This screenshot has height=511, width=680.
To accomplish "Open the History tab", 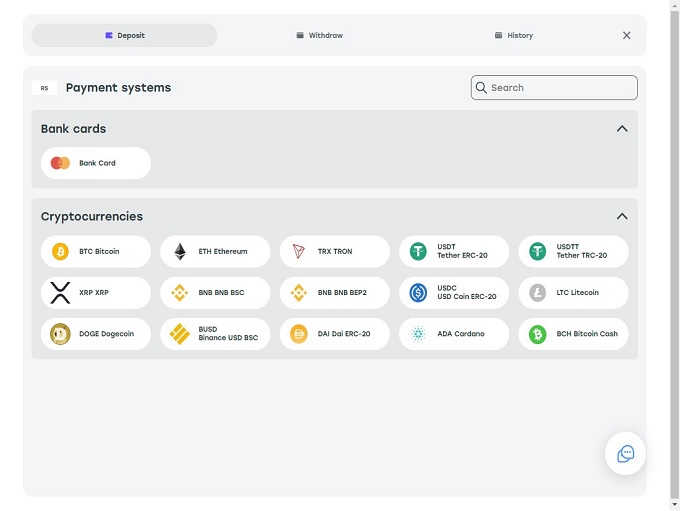I will pos(513,36).
